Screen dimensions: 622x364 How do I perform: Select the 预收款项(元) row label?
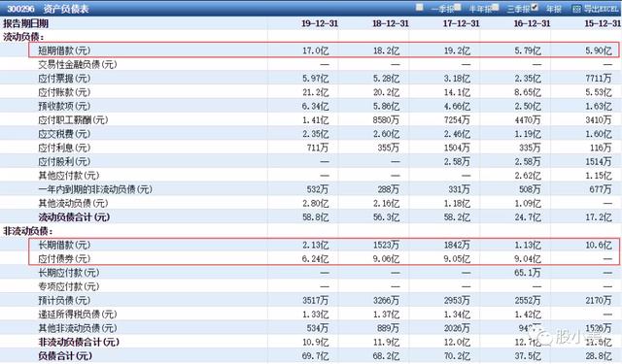(x=64, y=106)
